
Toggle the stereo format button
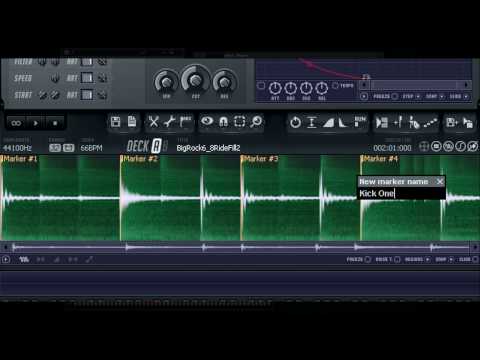point(69,148)
